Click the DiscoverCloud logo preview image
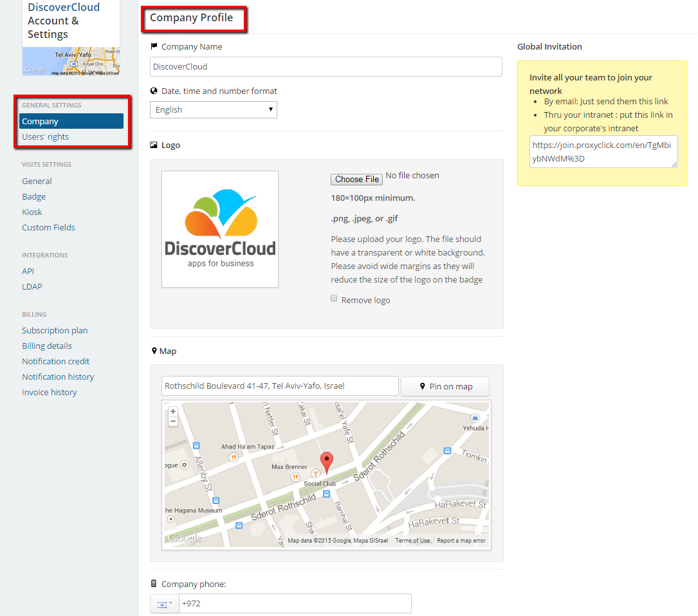 click(x=220, y=229)
